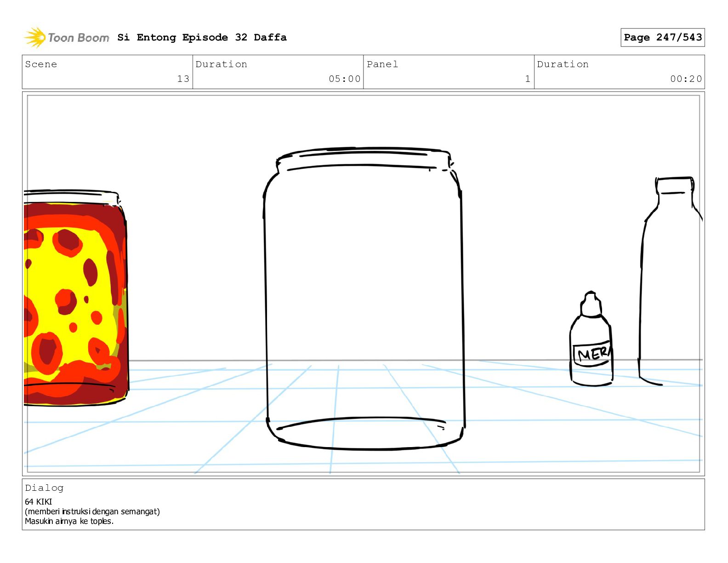
Task: Click scene number 13
Action: 183,79
